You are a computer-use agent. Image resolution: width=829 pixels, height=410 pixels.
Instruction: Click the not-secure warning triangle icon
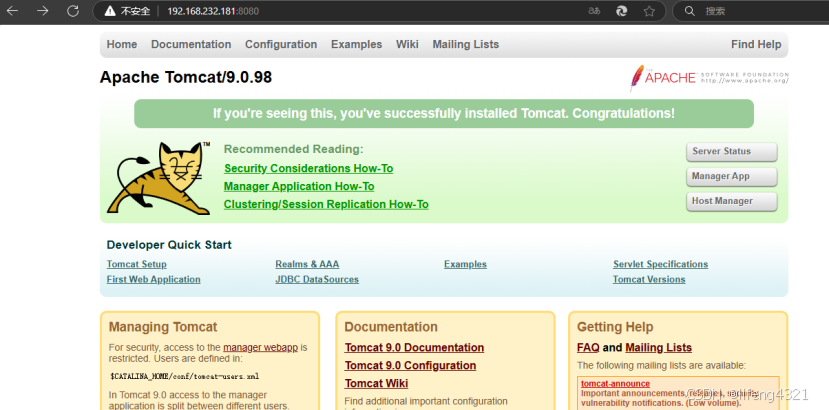(110, 11)
